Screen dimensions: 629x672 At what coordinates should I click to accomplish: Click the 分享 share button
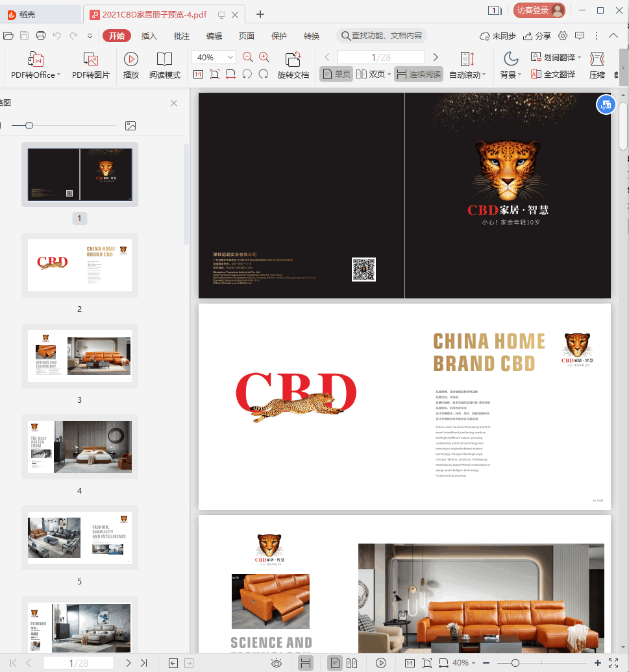[537, 36]
